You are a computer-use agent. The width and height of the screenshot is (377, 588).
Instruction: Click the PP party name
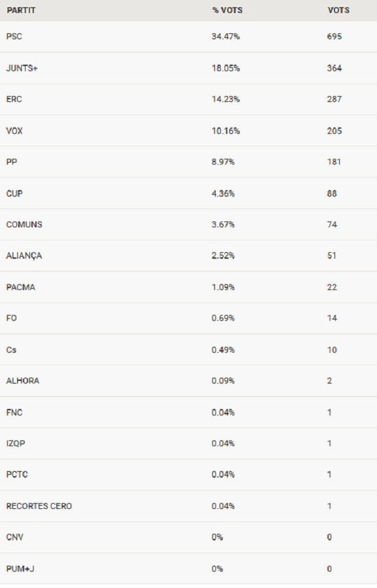tap(12, 162)
